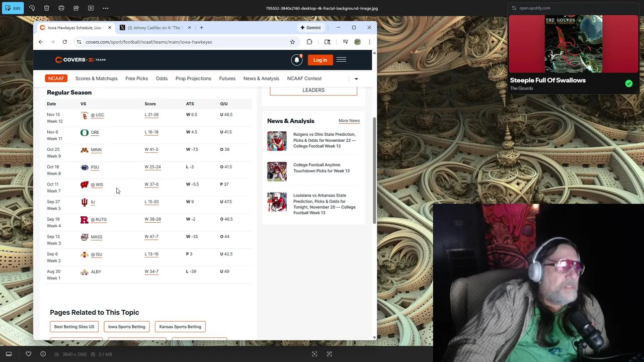
Task: Open the Photos three-dot more menu
Action: tap(106, 8)
